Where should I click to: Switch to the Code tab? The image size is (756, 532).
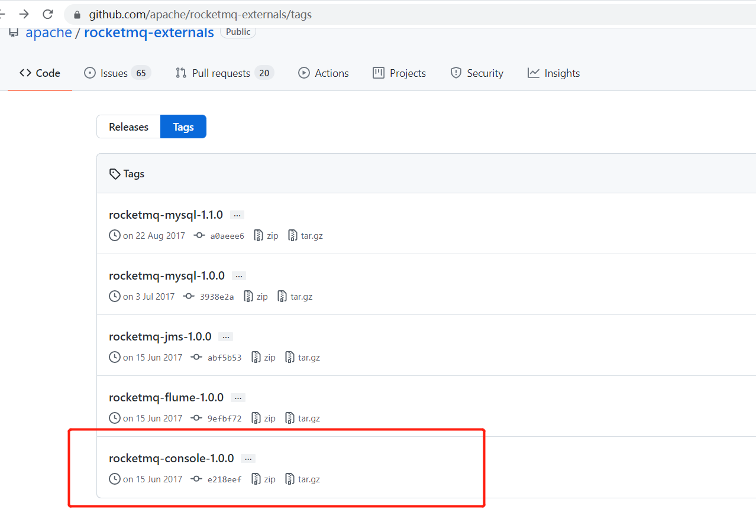click(40, 73)
